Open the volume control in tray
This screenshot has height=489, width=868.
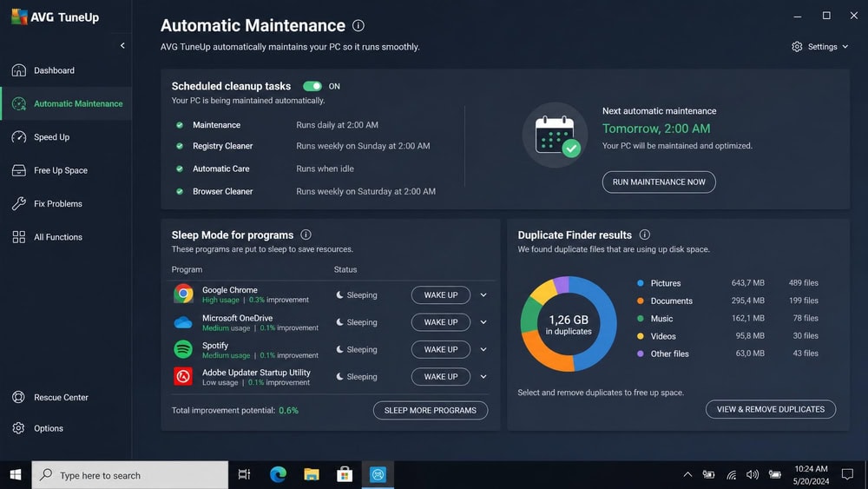(x=753, y=474)
